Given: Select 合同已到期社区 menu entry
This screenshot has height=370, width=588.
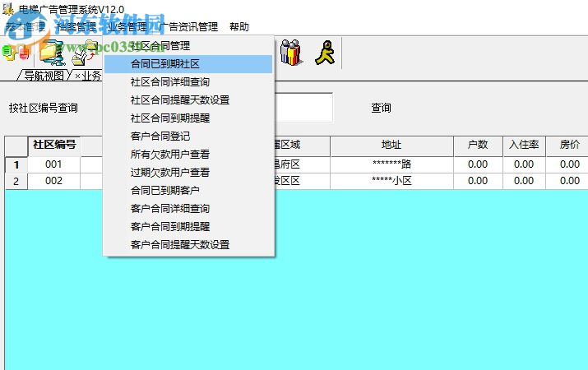Looking at the screenshot, I should pyautogui.click(x=188, y=64).
